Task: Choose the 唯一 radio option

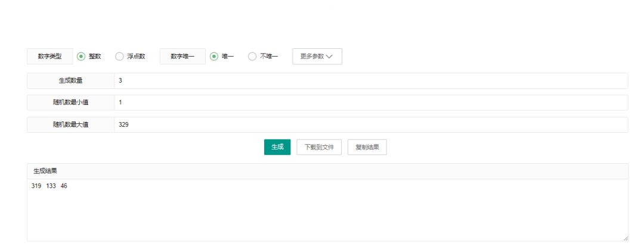Action: (213, 57)
